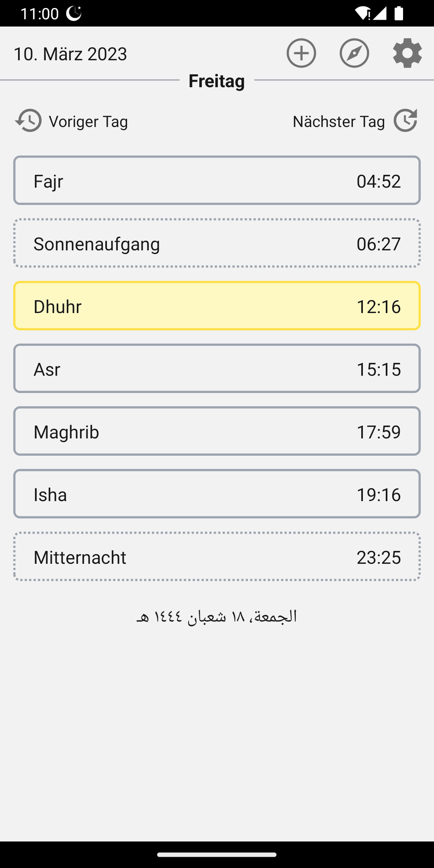434x868 pixels.
Task: Go to Voriger Tag
Action: tap(88, 121)
